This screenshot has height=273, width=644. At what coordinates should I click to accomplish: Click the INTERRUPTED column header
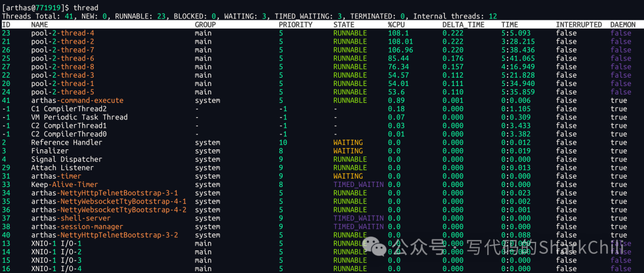click(579, 24)
